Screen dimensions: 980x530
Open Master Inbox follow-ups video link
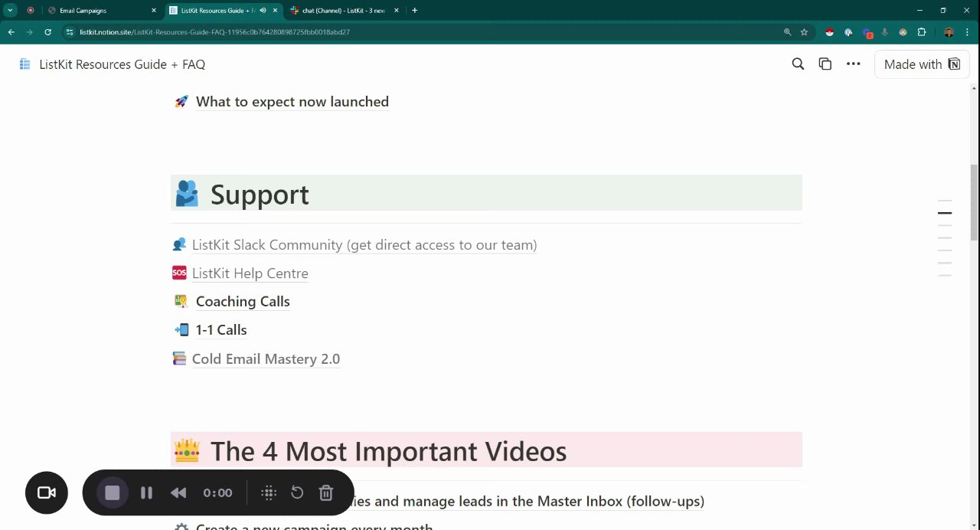pos(528,502)
